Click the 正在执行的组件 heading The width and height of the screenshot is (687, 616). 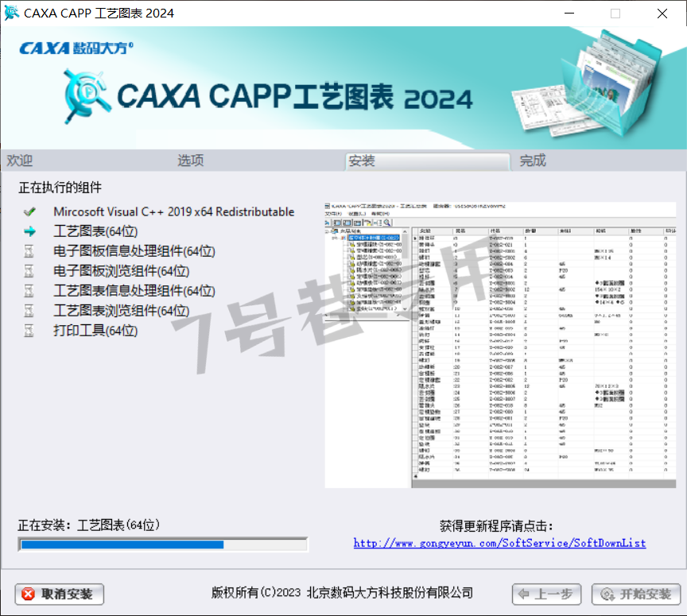60,188
